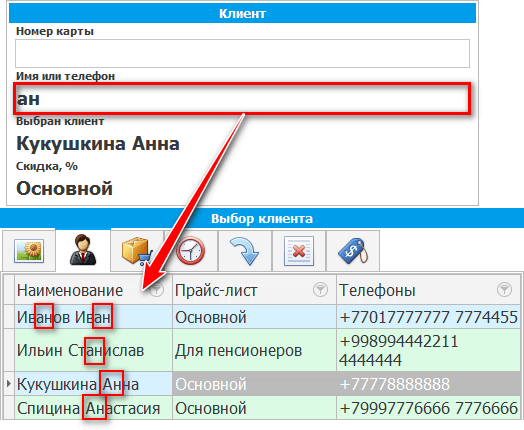Click the Для пенсионеров price list cell

[x=254, y=350]
